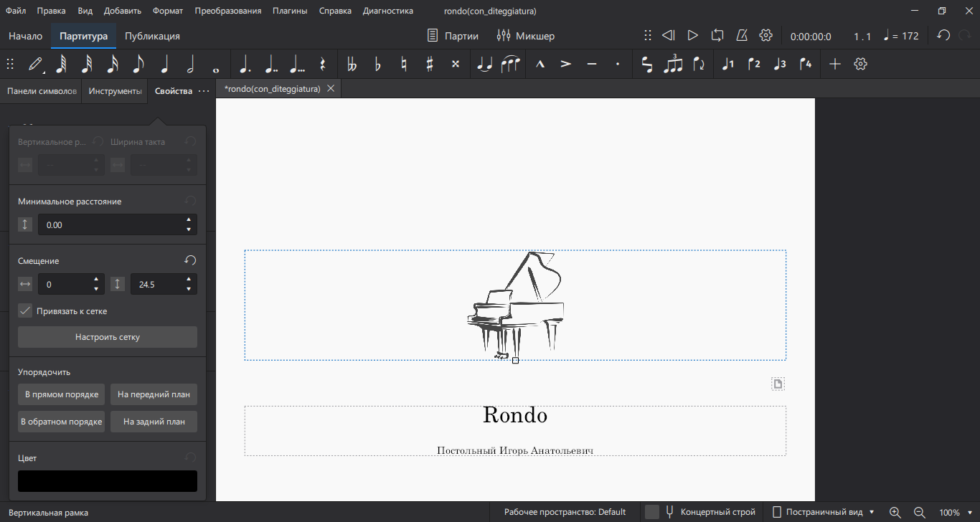
Task: Apply double sharp accidental
Action: tap(455, 64)
